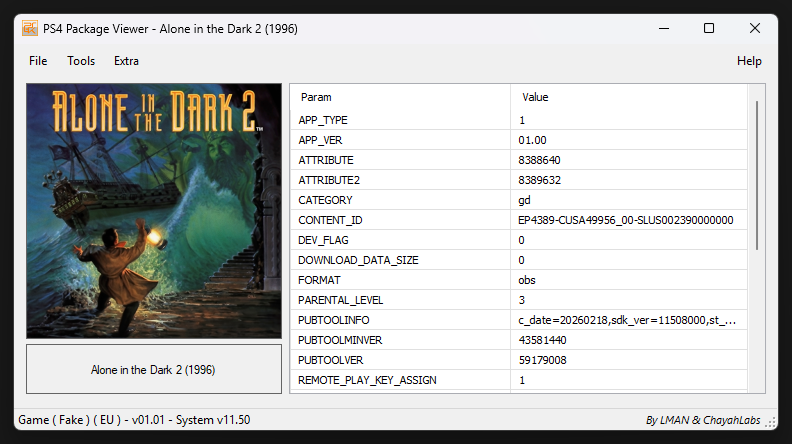This screenshot has height=444, width=792.
Task: Open the Extra menu
Action: pyautogui.click(x=126, y=61)
